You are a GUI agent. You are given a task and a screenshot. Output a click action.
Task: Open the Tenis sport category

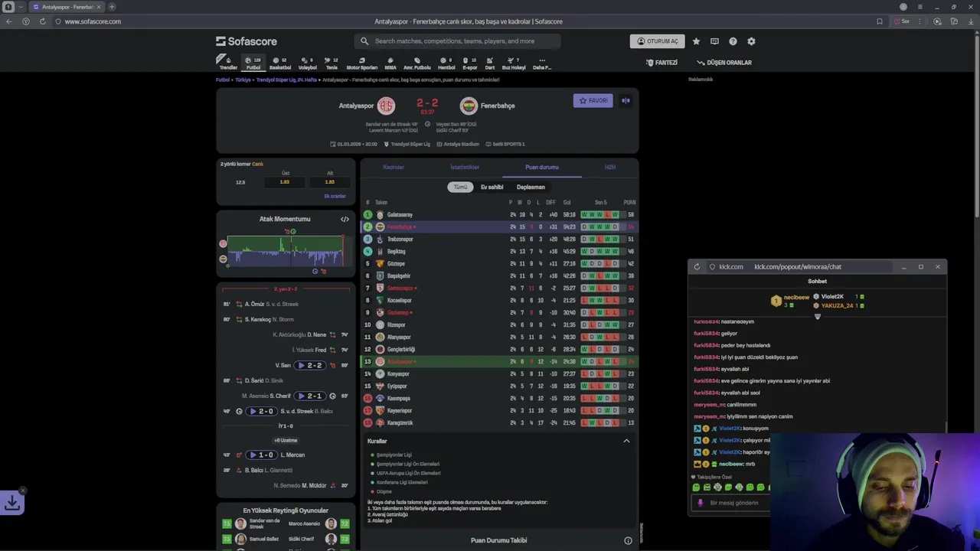click(332, 63)
